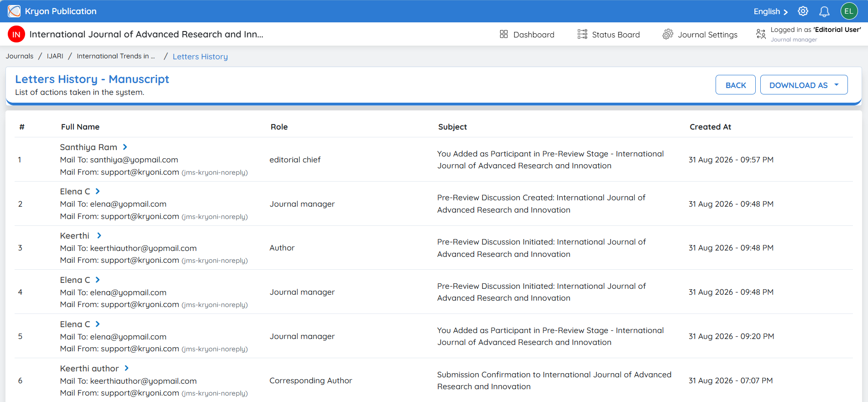Click the Letters History breadcrumb
The image size is (868, 402).
pyautogui.click(x=200, y=57)
